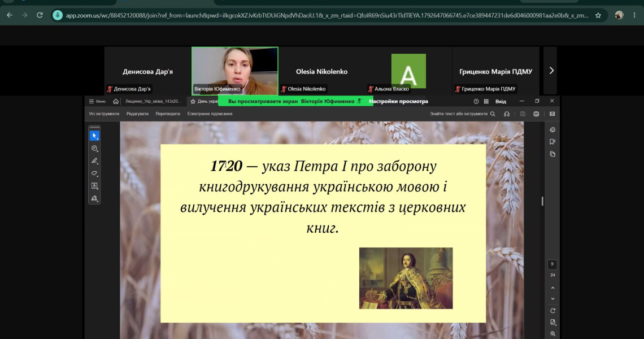
Task: Switch to Лещенко_Укр_мова document tab
Action: 153,102
